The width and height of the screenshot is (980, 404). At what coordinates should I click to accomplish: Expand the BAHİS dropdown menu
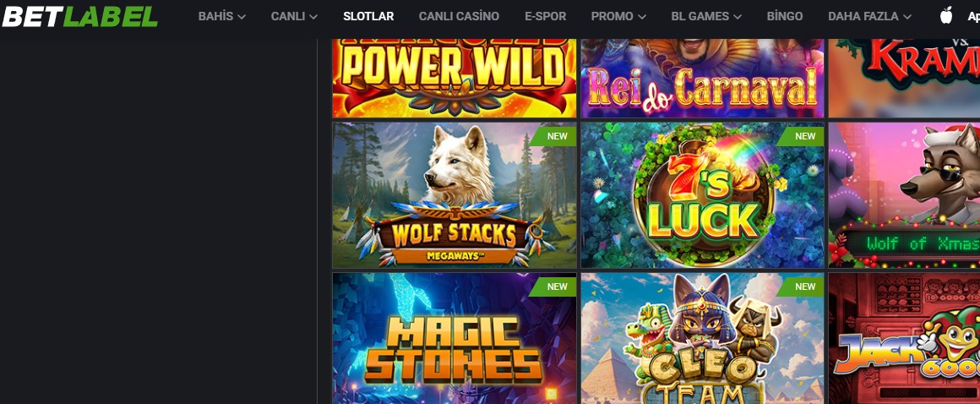(x=222, y=16)
